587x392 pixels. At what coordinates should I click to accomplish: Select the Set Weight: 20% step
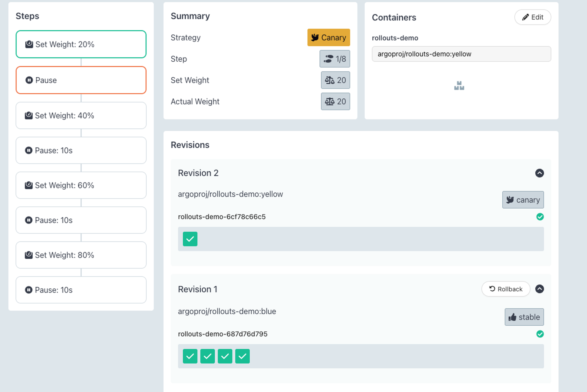[x=81, y=44]
